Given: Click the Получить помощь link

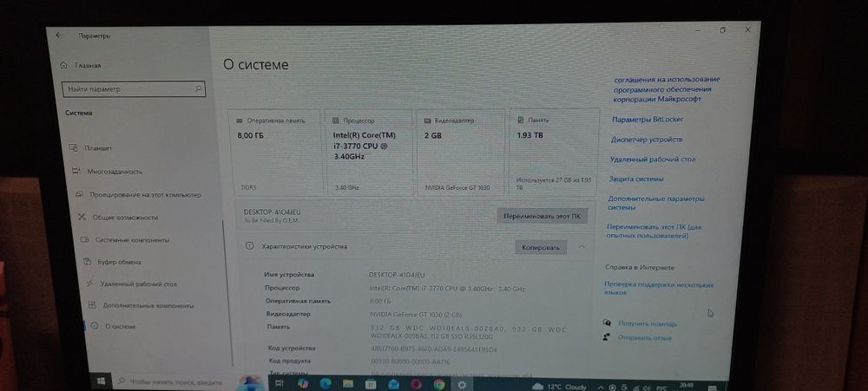Looking at the screenshot, I should (648, 323).
